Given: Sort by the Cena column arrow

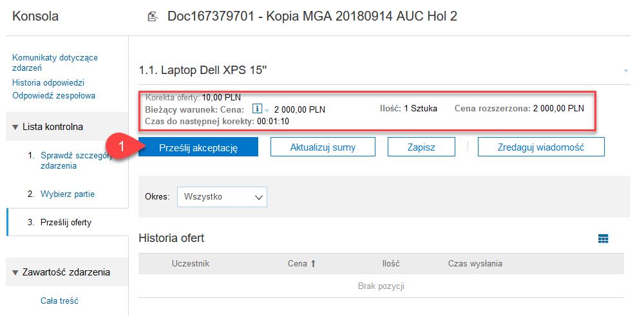Looking at the screenshot, I should (313, 264).
